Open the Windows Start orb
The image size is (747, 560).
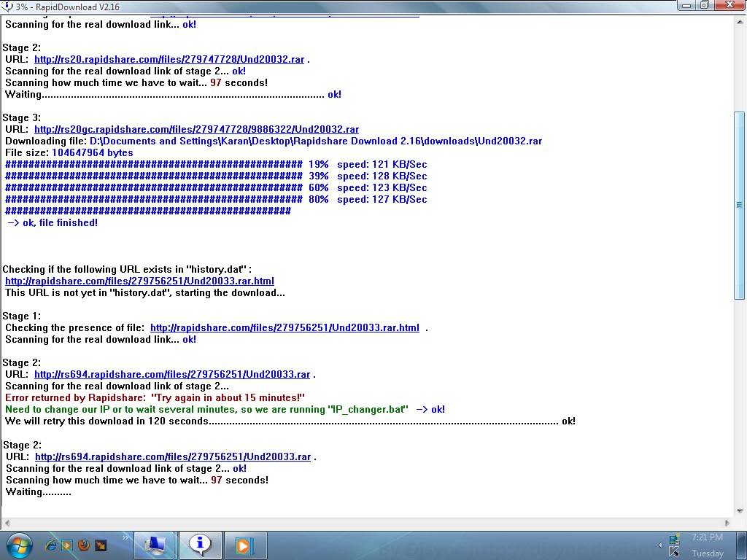point(19,545)
